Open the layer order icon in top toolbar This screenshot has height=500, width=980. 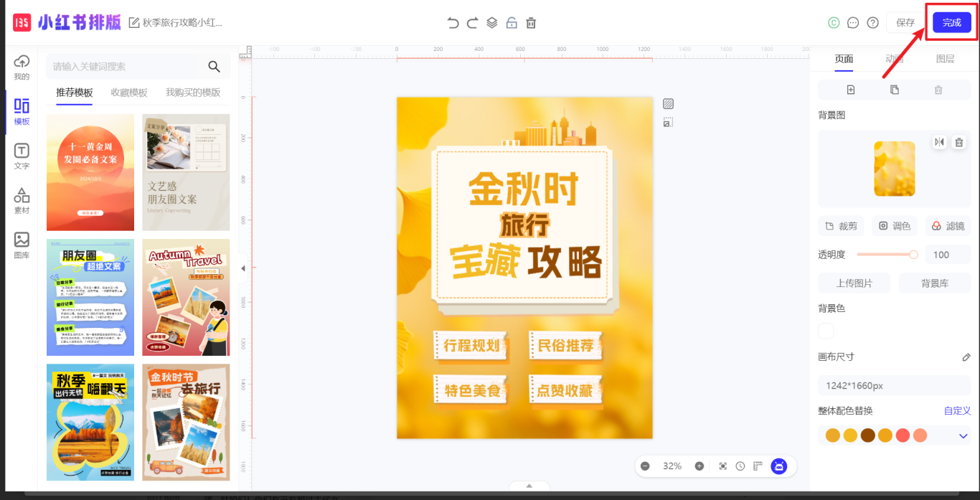(491, 23)
